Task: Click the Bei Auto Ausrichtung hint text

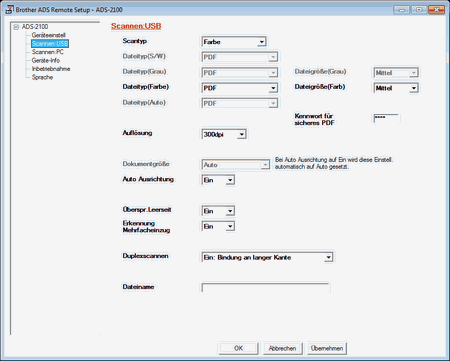Action: click(334, 163)
